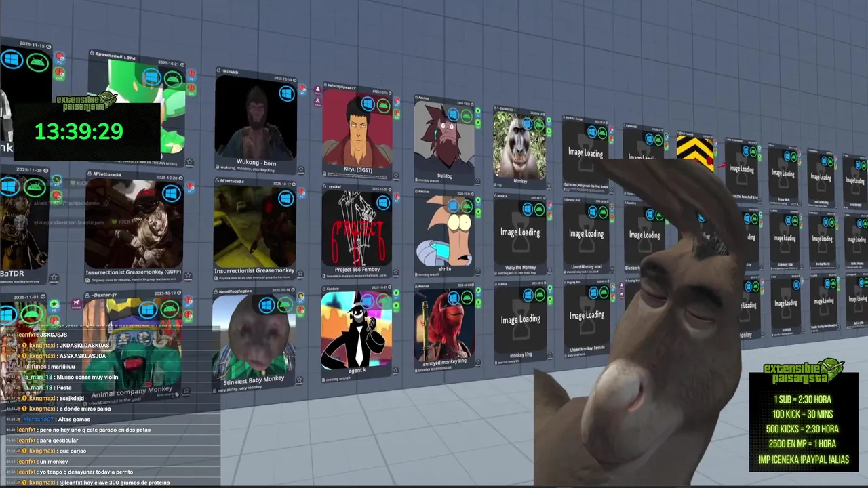868x488 pixels.
Task: Click Windows platform icon on bulldog card
Action: 453,115
